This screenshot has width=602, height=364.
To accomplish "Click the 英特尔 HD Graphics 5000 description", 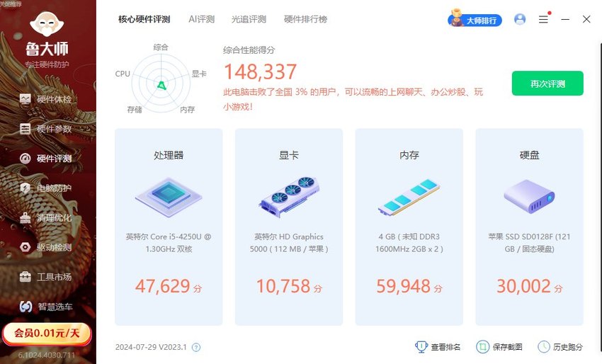I will [289, 243].
